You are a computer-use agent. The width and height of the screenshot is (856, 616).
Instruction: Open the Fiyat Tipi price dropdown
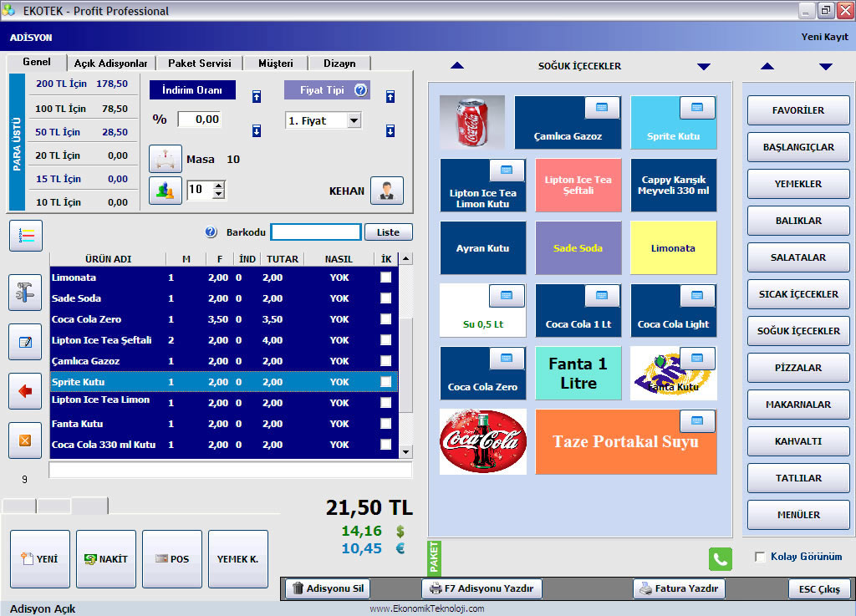pyautogui.click(x=354, y=120)
